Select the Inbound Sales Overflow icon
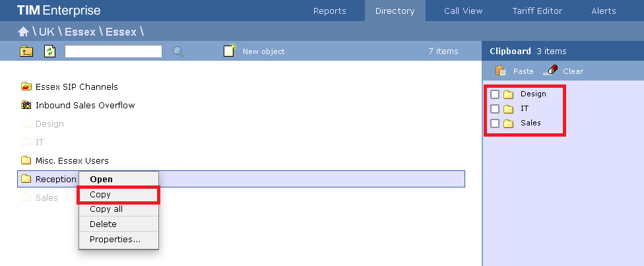The width and height of the screenshot is (644, 266). point(26,105)
